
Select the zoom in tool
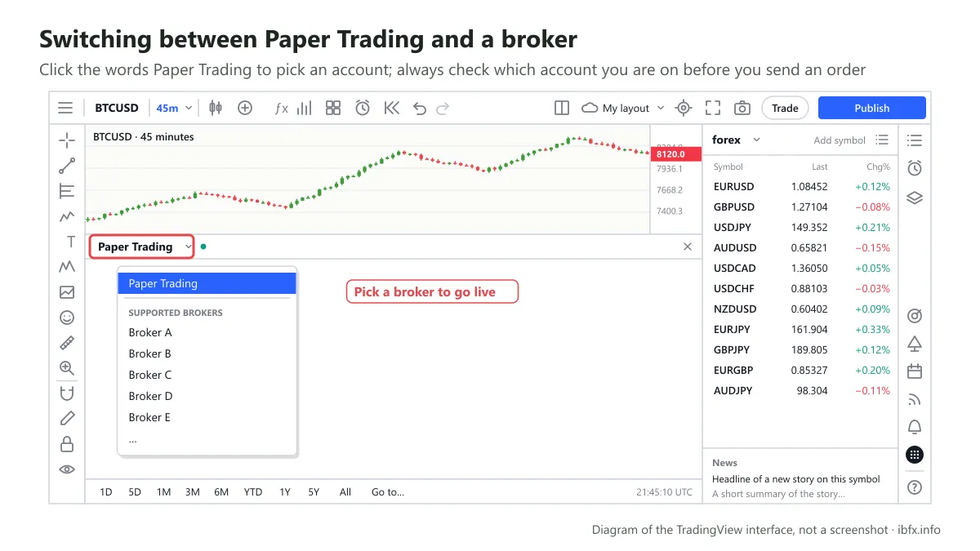(x=67, y=368)
